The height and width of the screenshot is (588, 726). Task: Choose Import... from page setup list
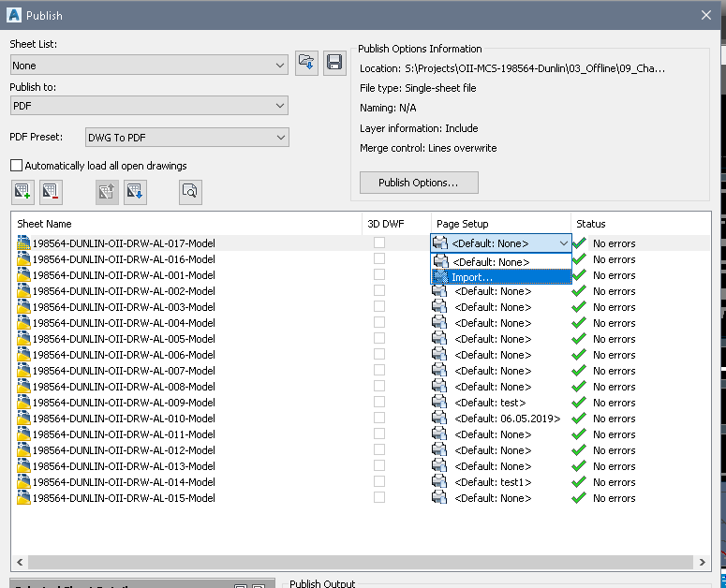coord(472,277)
